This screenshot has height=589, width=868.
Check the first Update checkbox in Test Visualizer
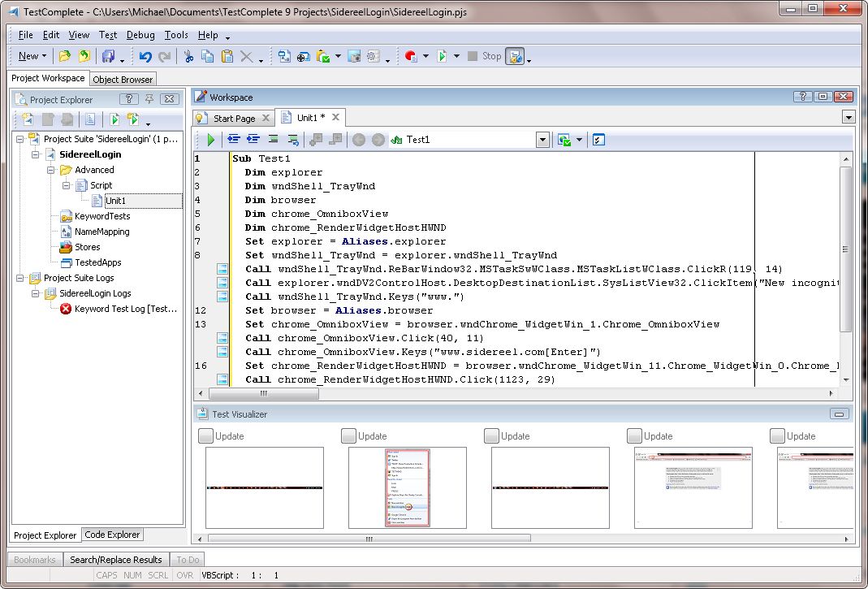(205, 436)
